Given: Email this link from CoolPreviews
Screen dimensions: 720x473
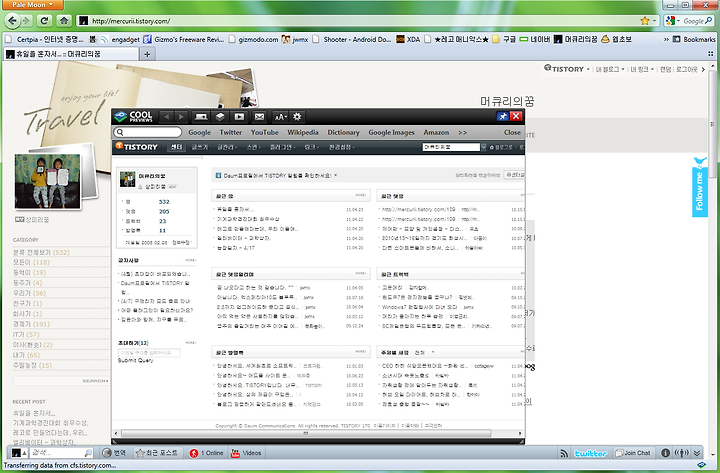Looking at the screenshot, I should point(259,117).
